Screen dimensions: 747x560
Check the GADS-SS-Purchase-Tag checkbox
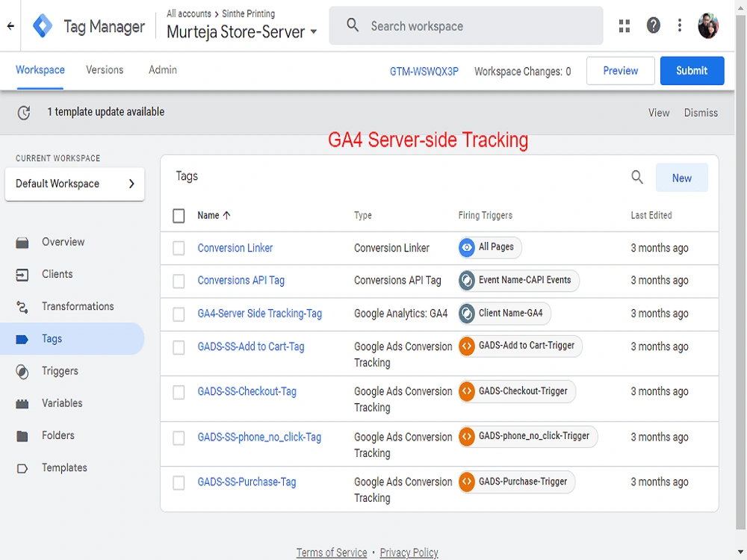[179, 483]
